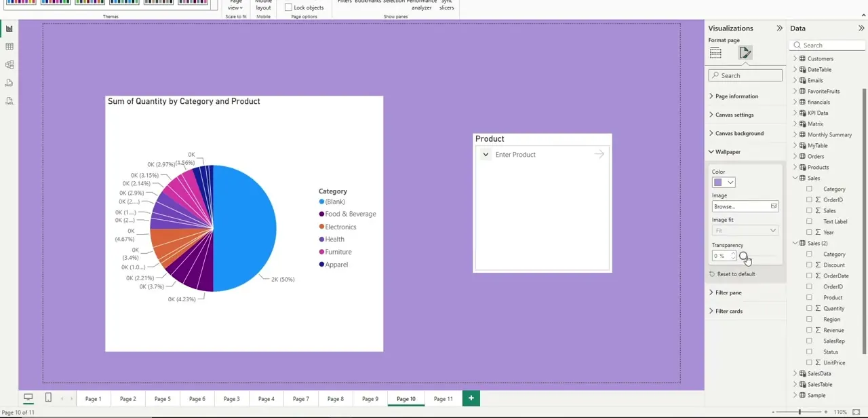This screenshot has width=868, height=418.
Task: Switch to Page 5 tab
Action: pos(163,399)
